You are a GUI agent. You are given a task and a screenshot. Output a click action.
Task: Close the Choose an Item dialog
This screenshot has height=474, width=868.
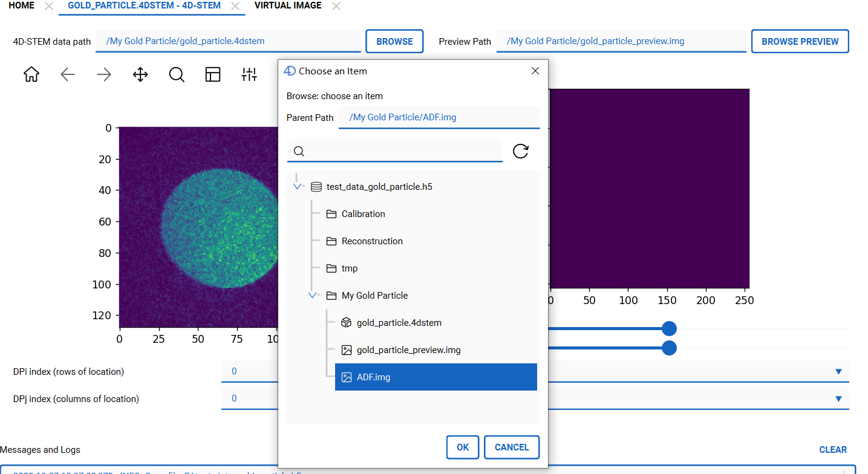(x=535, y=71)
